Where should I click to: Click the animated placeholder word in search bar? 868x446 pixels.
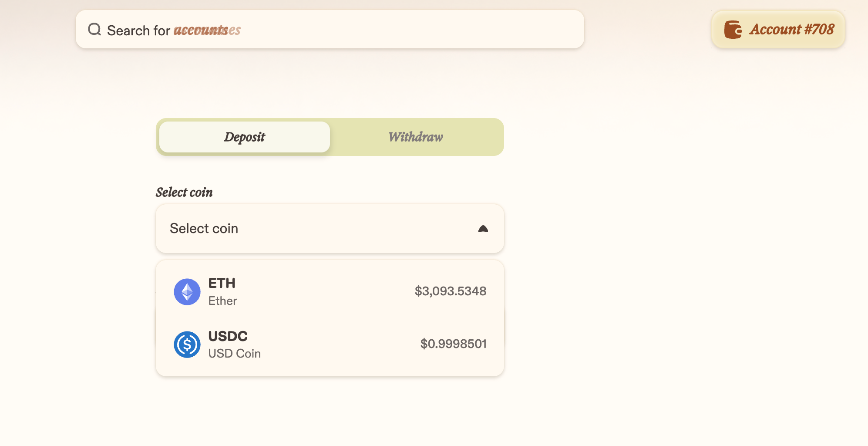click(x=207, y=30)
